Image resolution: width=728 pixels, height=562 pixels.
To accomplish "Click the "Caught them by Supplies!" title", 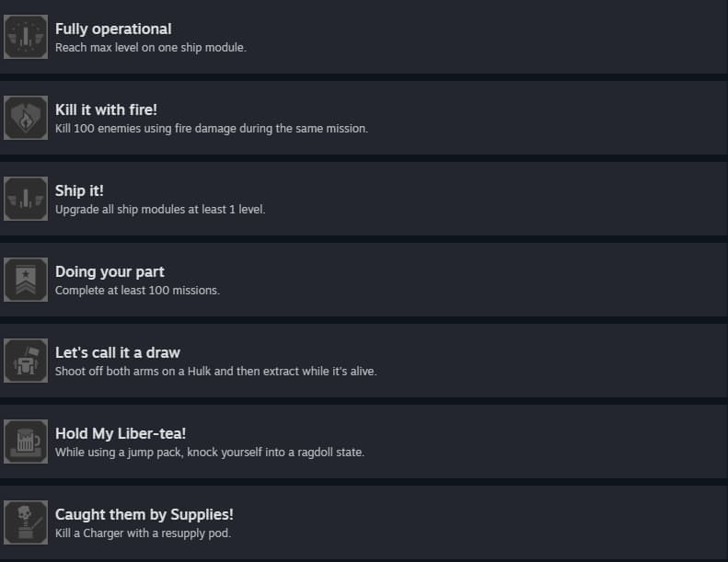I will pos(144,515).
